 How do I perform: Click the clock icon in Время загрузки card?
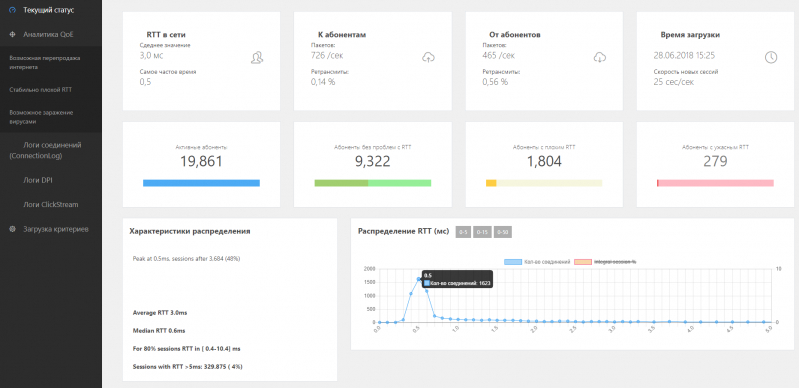coord(771,57)
